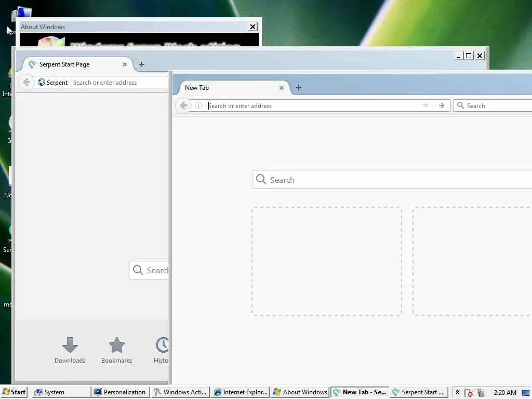Click the red security alert tray icon
This screenshot has width=532, height=399.
[x=469, y=393]
